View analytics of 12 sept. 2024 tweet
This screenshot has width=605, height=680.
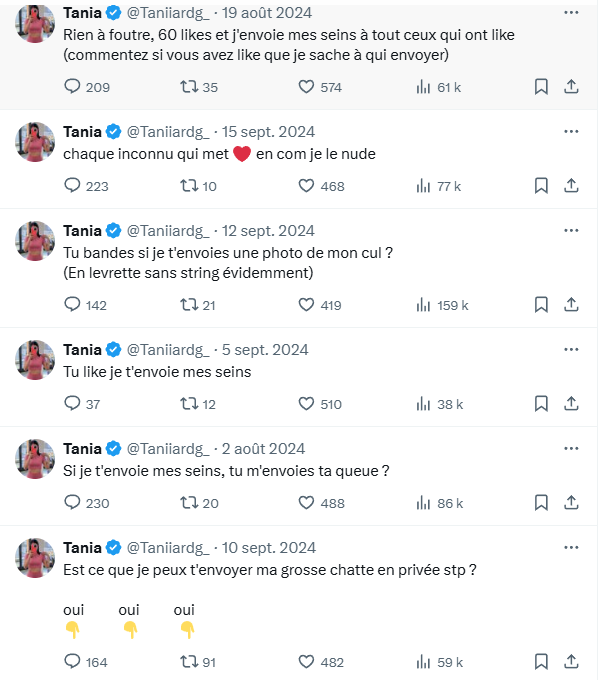pyautogui.click(x=423, y=305)
